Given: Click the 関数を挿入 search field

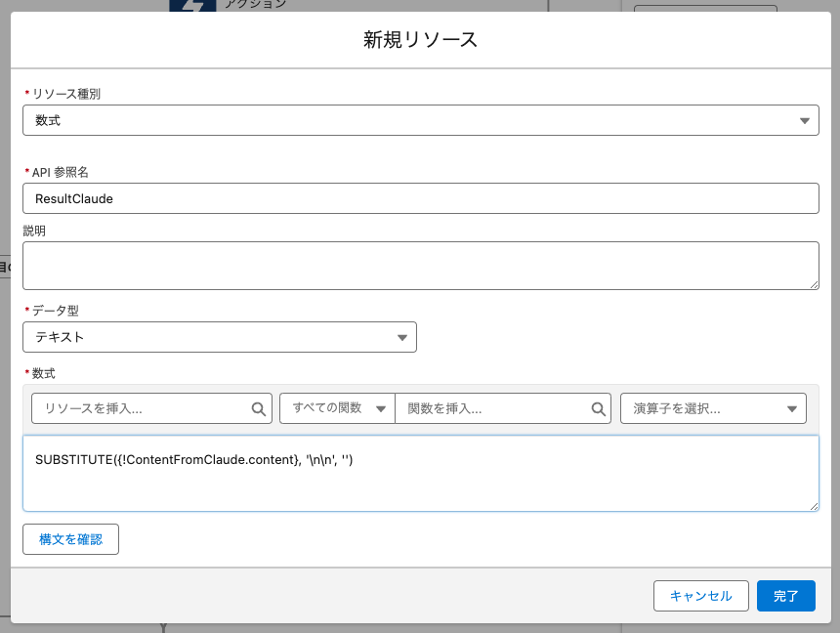Looking at the screenshot, I should [x=502, y=408].
